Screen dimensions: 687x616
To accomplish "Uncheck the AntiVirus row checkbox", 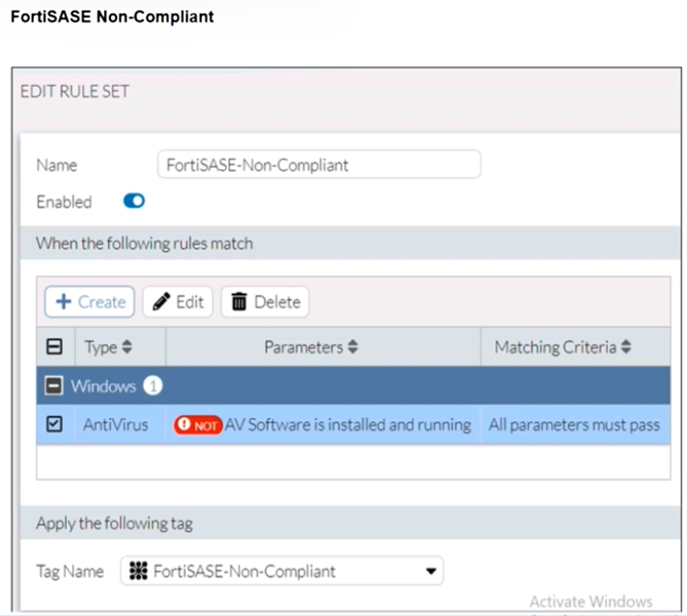I will click(x=55, y=425).
